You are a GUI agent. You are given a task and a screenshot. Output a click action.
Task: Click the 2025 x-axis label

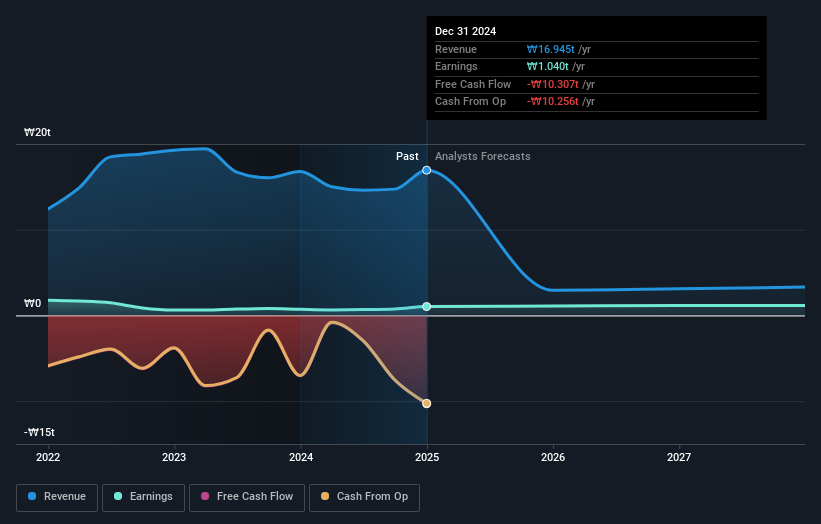tap(427, 457)
